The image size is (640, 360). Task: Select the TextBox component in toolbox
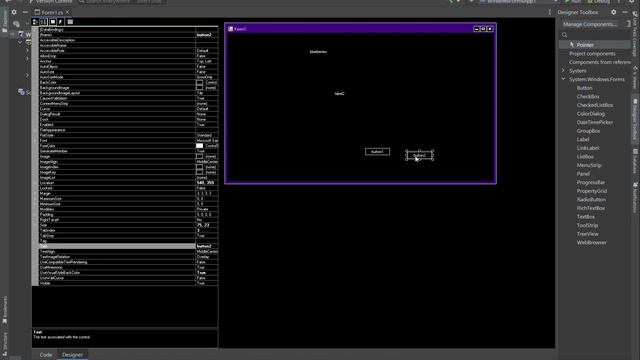click(585, 217)
